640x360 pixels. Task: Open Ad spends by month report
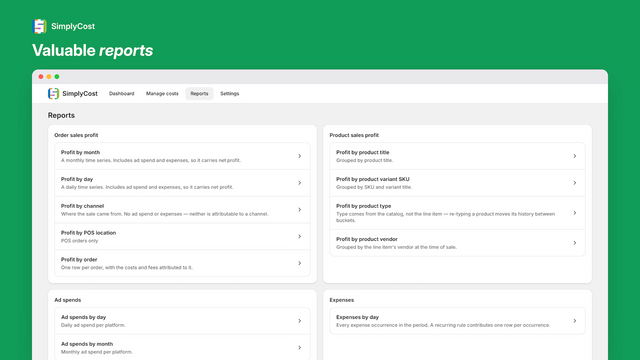[x=182, y=348]
